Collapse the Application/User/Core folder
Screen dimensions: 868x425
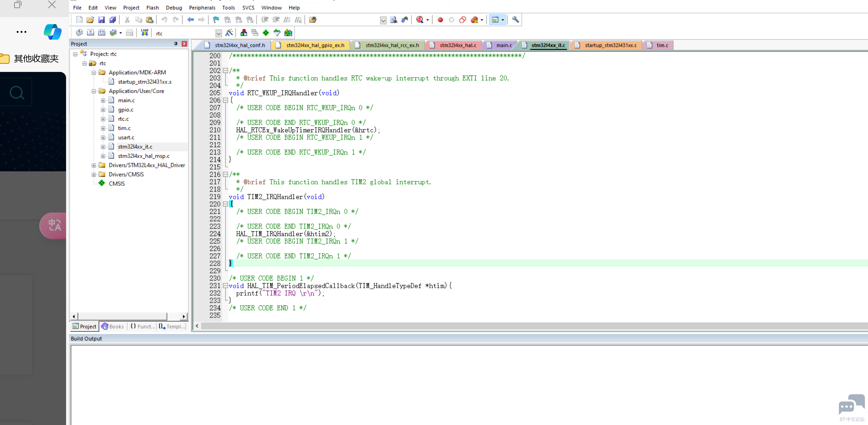tap(94, 91)
